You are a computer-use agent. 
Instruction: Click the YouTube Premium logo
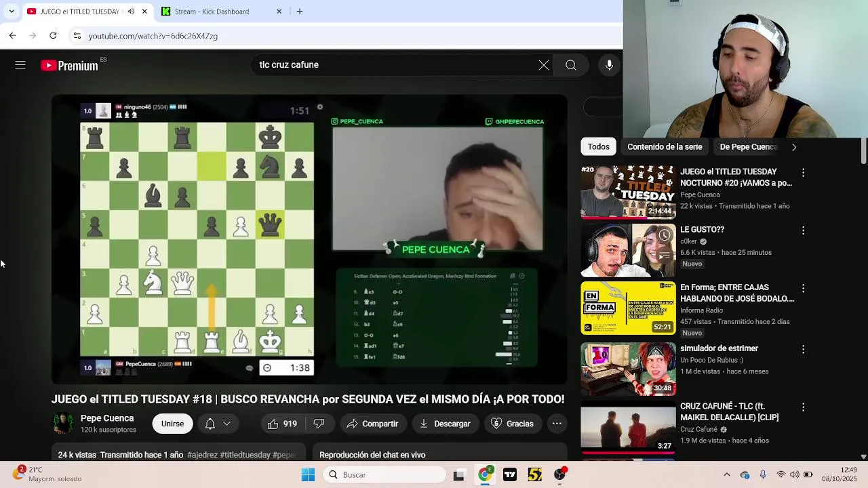click(70, 66)
